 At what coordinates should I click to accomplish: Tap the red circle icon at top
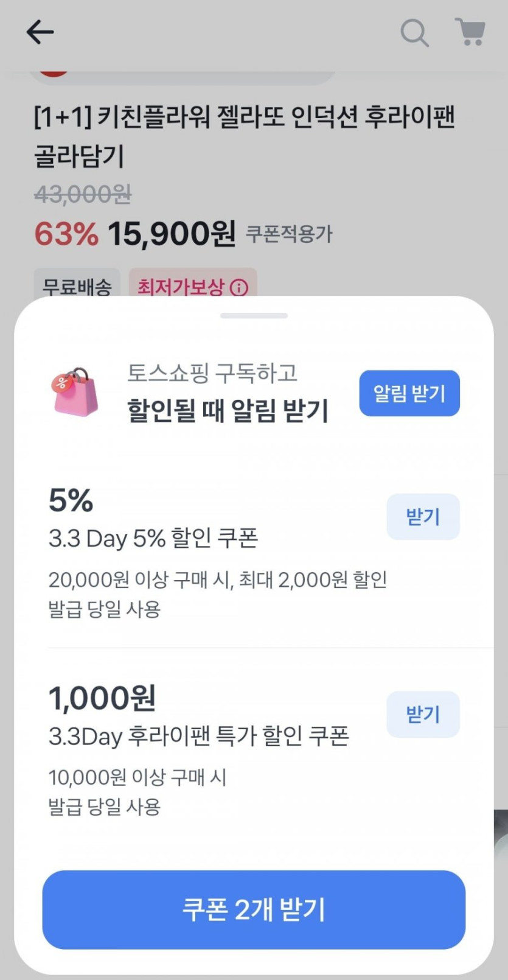pos(54,74)
